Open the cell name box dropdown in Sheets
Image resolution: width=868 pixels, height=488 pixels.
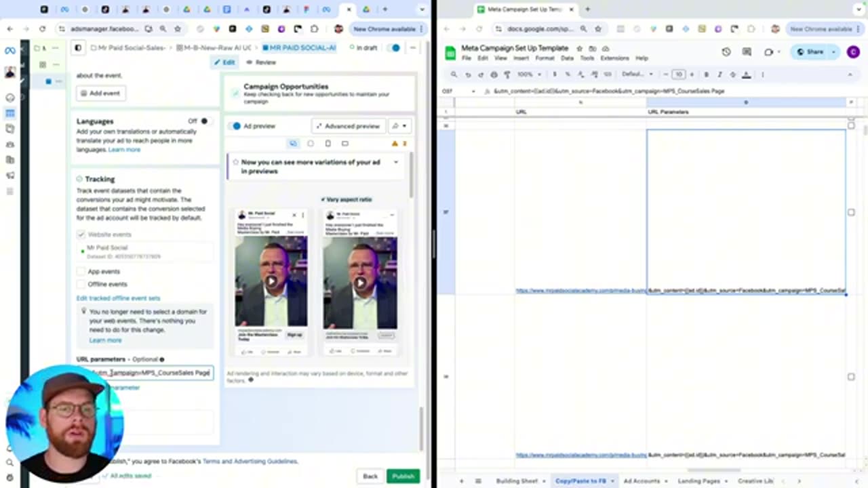[475, 91]
